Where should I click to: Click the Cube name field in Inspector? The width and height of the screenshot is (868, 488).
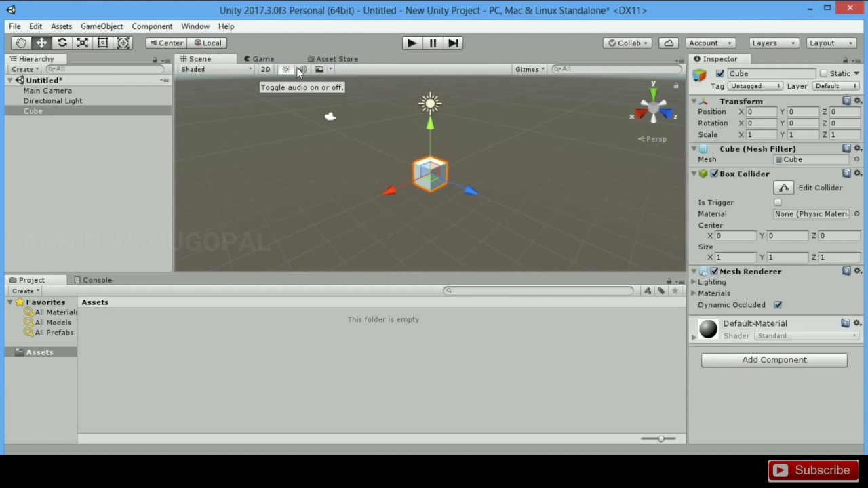tap(771, 73)
